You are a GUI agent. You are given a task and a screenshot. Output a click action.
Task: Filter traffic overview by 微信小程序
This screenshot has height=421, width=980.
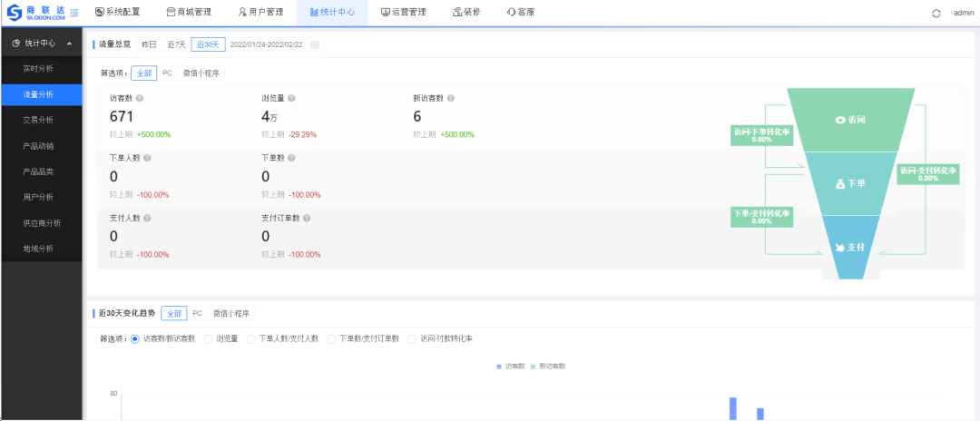pyautogui.click(x=201, y=73)
